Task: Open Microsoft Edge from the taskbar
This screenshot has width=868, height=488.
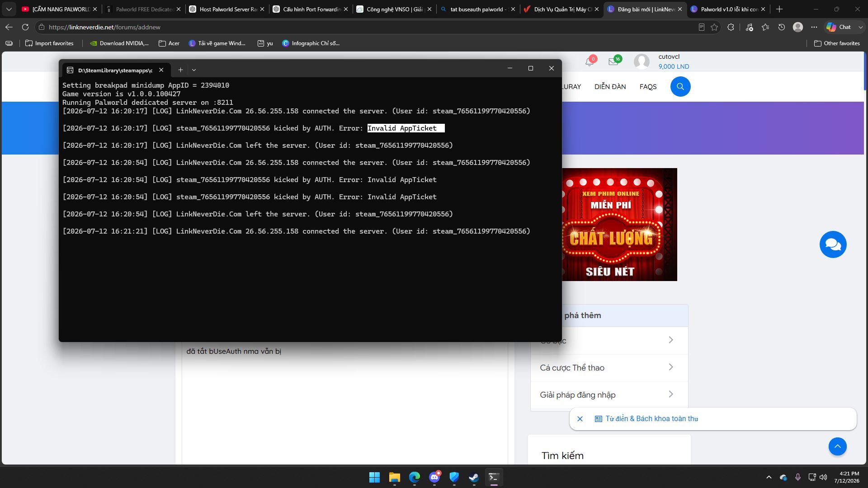Action: (415, 477)
